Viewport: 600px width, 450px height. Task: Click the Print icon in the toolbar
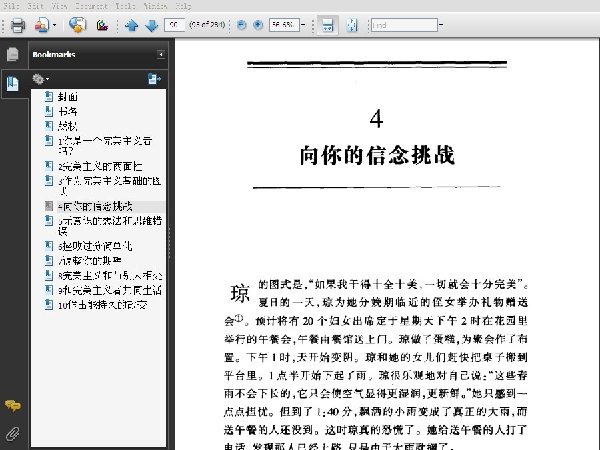18,25
